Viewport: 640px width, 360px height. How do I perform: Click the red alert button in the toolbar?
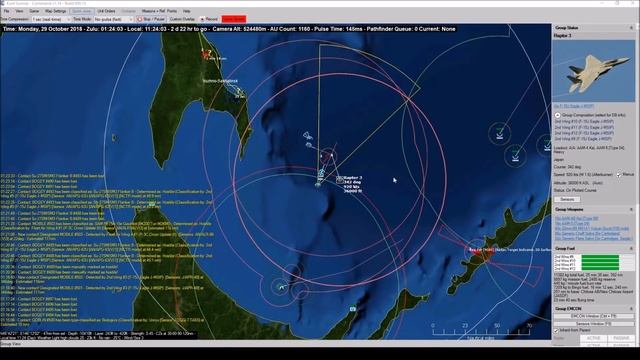tap(233, 19)
